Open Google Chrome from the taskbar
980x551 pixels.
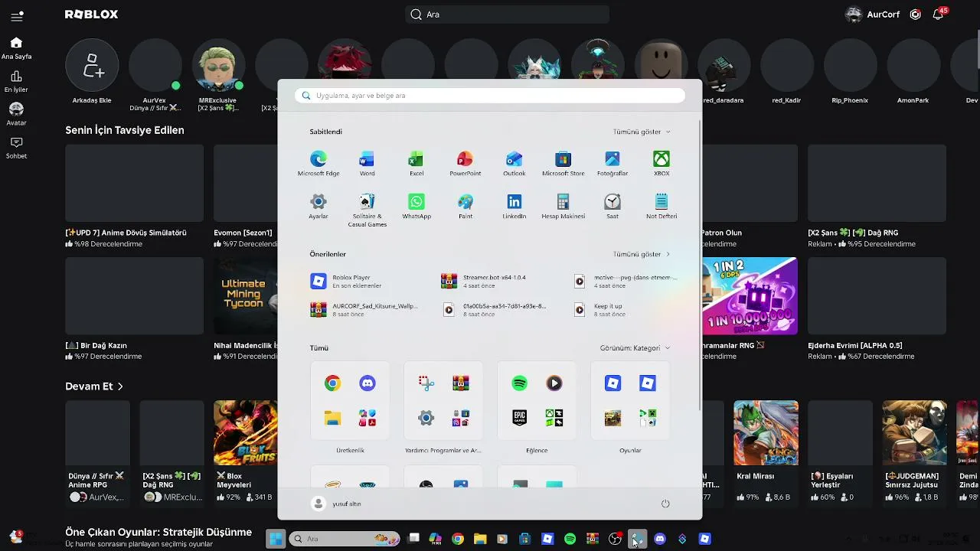coord(458,539)
